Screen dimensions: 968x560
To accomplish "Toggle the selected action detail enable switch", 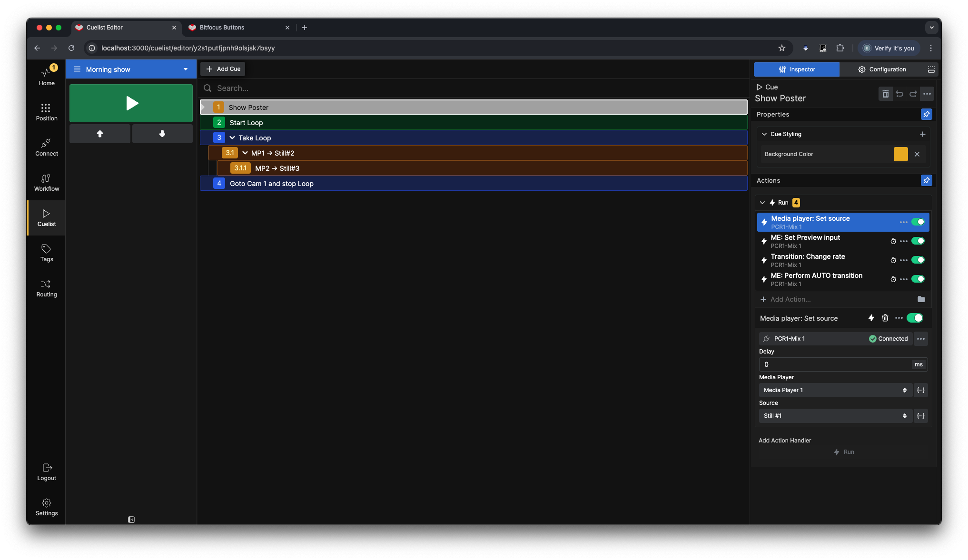I will pyautogui.click(x=915, y=318).
